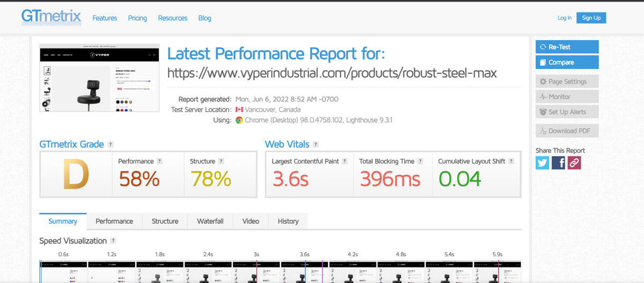Share report on Twitter icon
This screenshot has width=644, height=283.
tap(543, 162)
